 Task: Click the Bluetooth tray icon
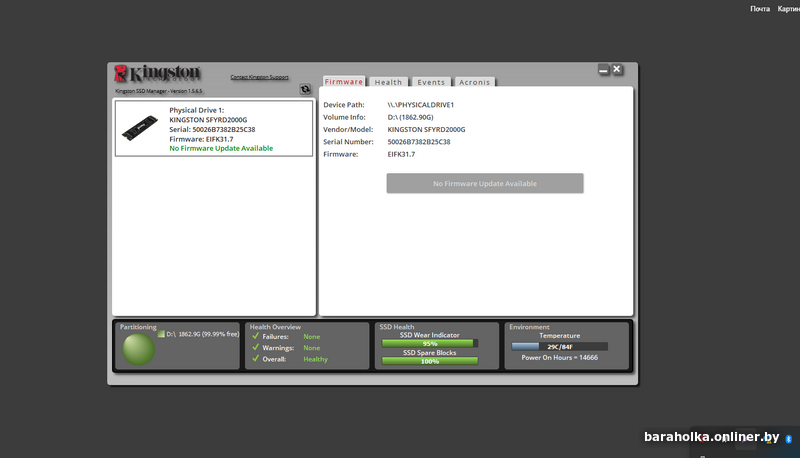click(x=788, y=439)
